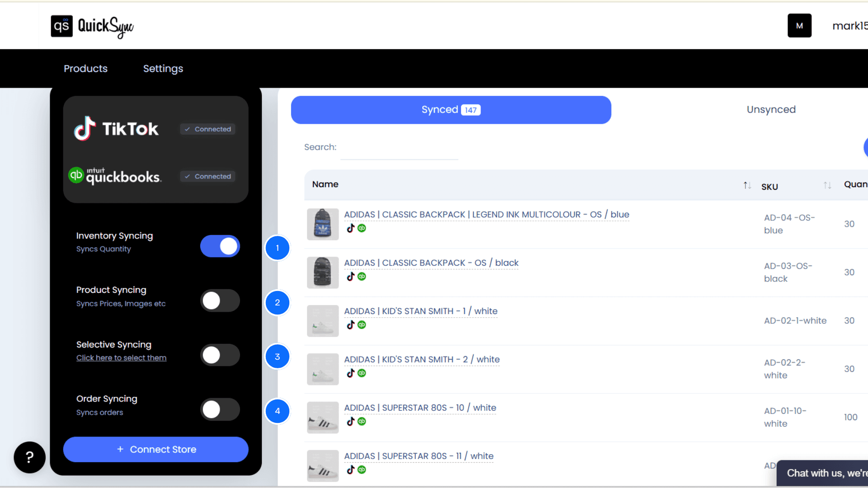Click TikTok icon under Superstar 80S 10
The image size is (868, 488).
(x=351, y=422)
